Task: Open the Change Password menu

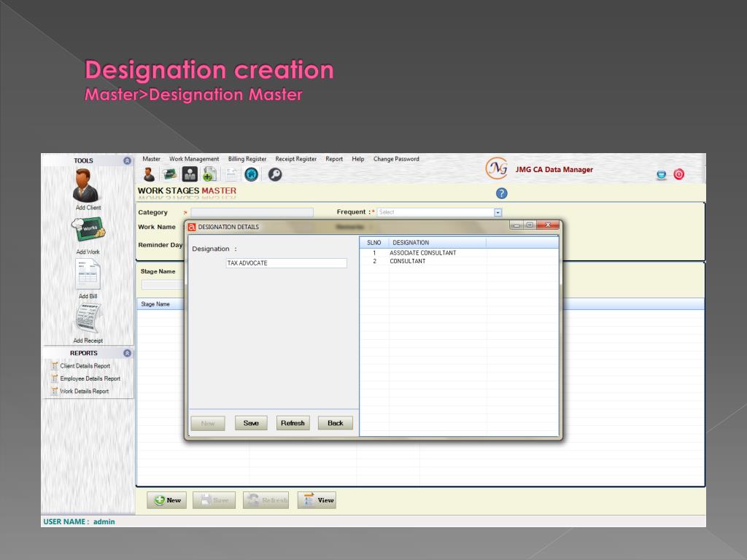Action: pos(396,159)
